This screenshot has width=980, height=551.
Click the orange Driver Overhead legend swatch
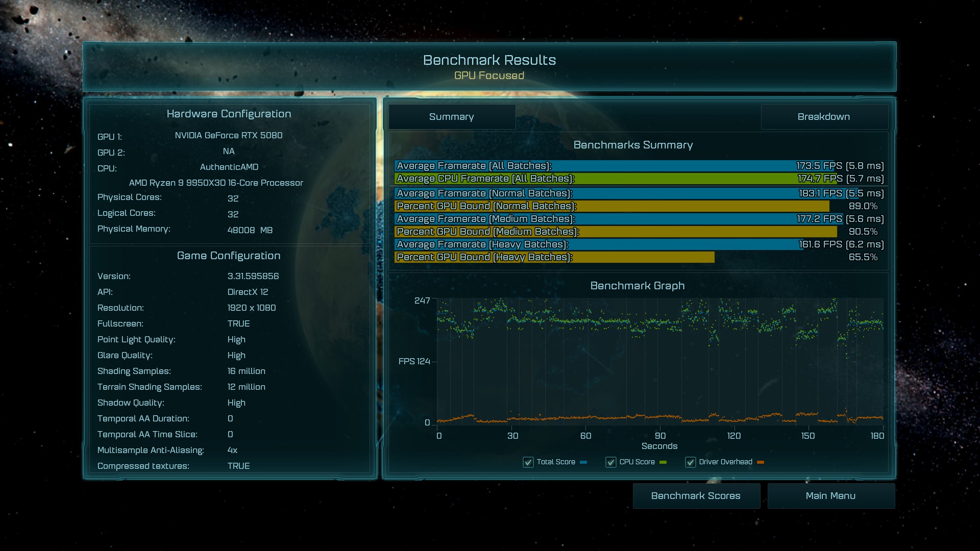[x=761, y=462]
